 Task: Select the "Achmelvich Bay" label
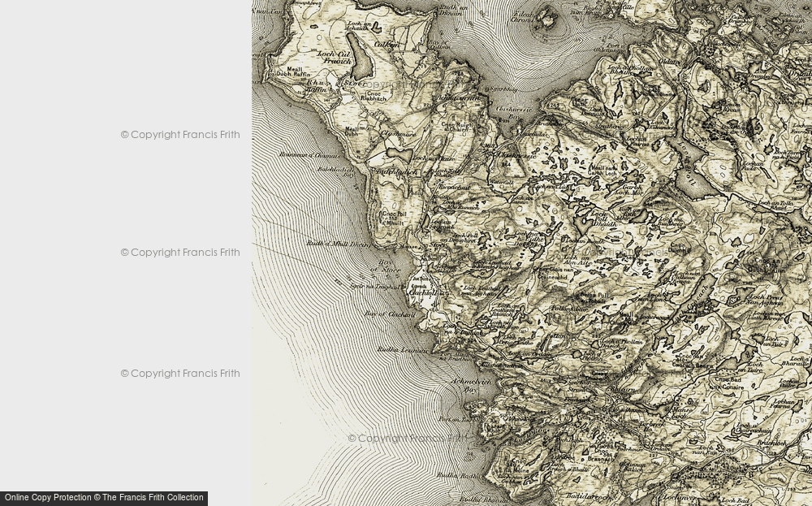pyautogui.click(x=471, y=385)
